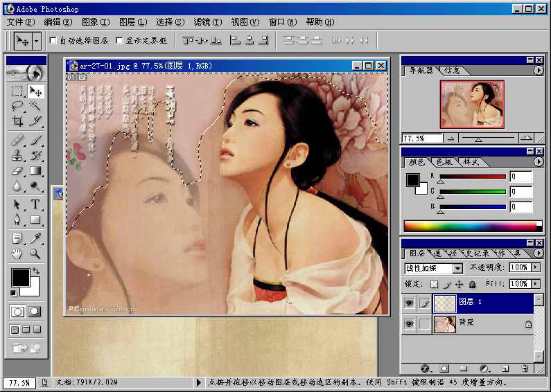Click toolbox foreground color swatch
Screen dimensions: 551x392
click(x=21, y=278)
